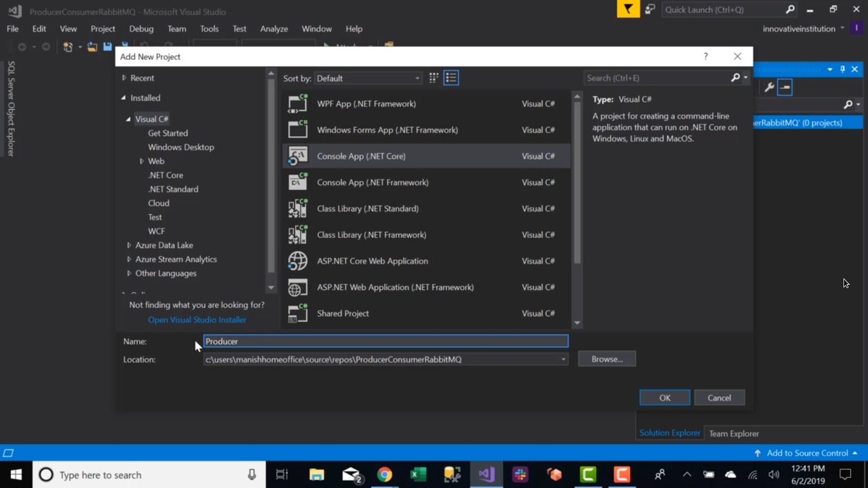
Task: Open the dialog search options dropdown arrow
Action: pyautogui.click(x=746, y=78)
